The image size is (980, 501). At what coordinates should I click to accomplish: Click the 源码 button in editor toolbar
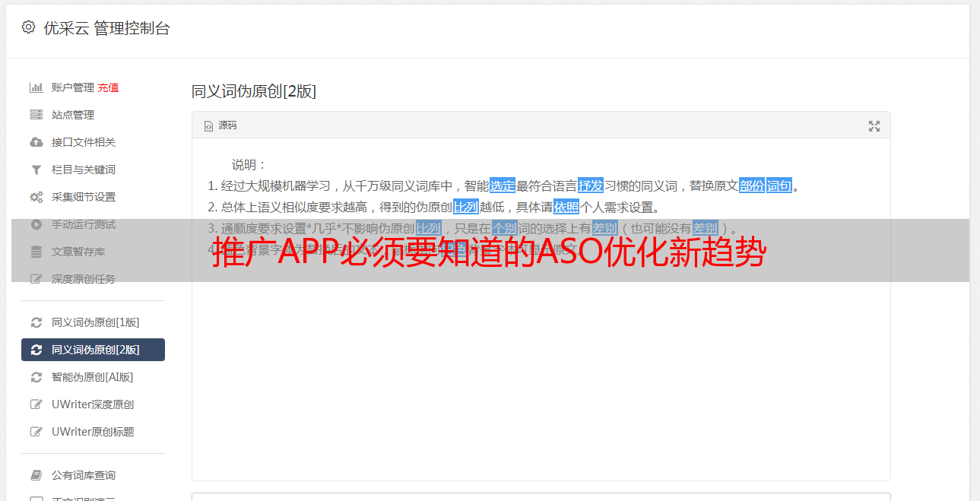click(x=220, y=125)
